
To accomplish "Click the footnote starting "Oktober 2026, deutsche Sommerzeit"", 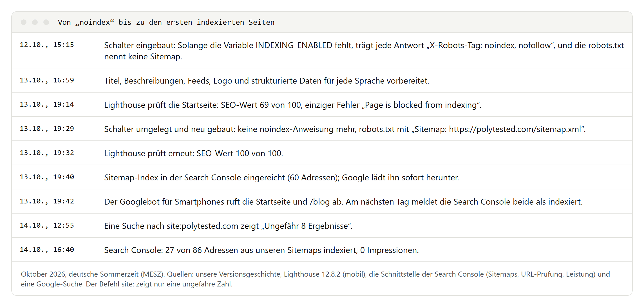I will 315,279.
